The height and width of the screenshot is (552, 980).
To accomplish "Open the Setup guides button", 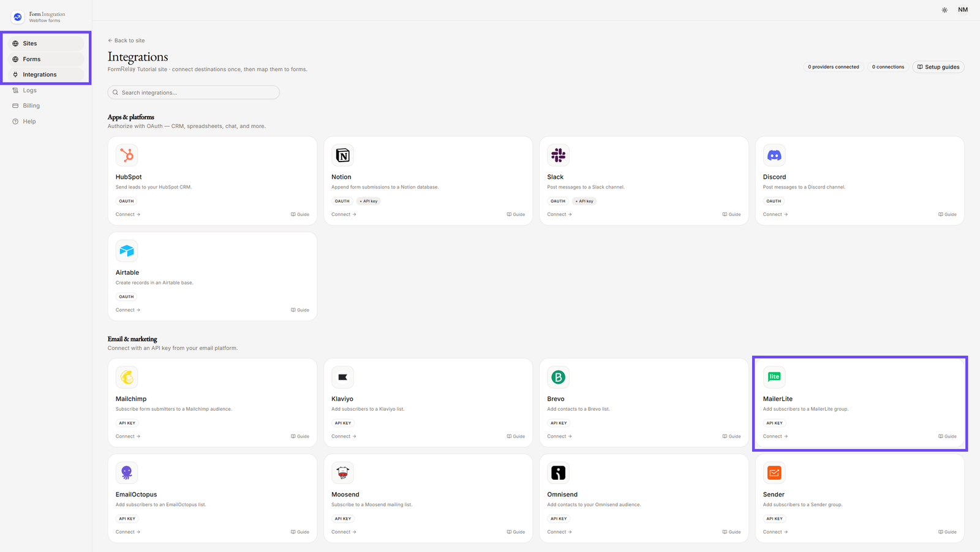I will tap(938, 67).
